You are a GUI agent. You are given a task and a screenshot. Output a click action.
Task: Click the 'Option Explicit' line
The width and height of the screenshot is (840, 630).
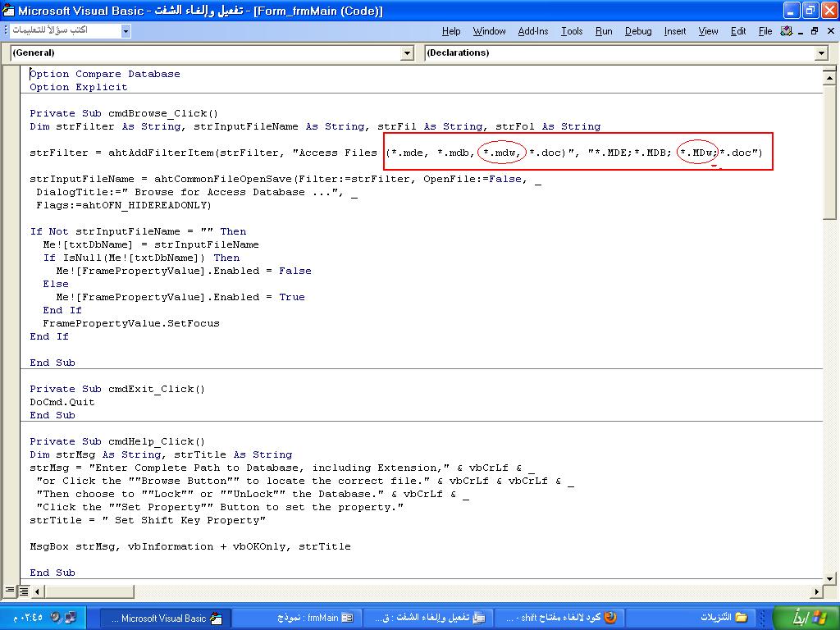click(79, 87)
